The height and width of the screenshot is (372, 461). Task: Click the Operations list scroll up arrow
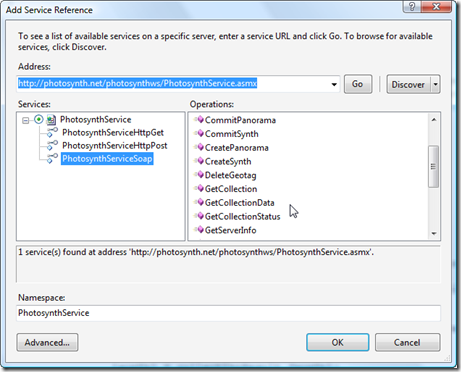[434, 120]
